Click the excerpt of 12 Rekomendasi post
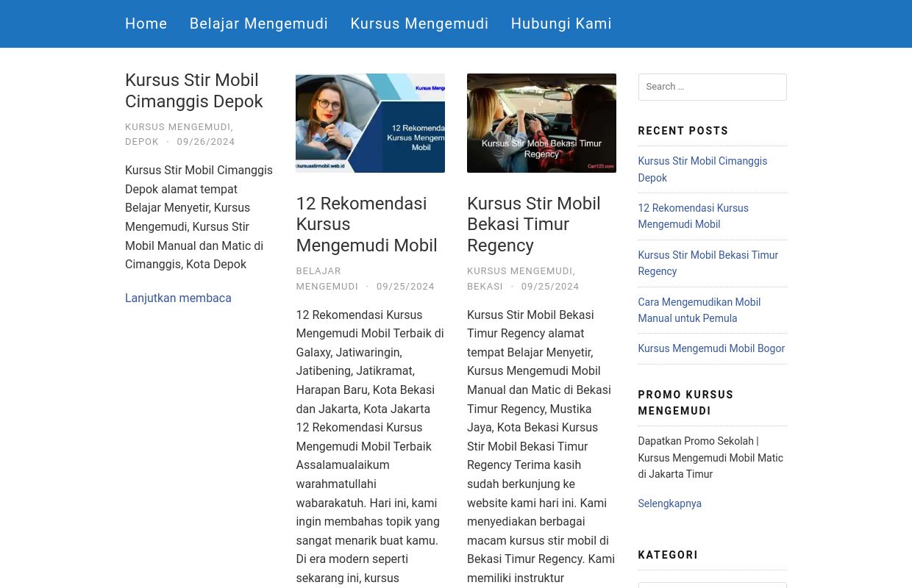 (x=370, y=446)
